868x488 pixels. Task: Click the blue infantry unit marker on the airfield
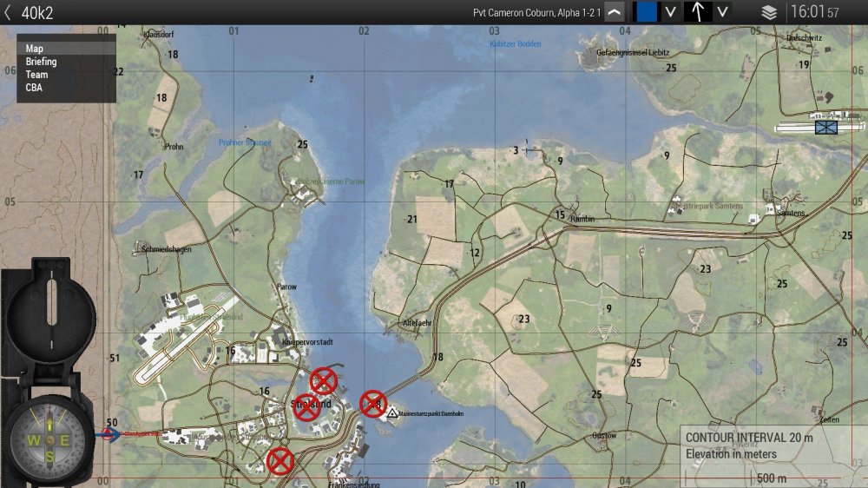(825, 128)
